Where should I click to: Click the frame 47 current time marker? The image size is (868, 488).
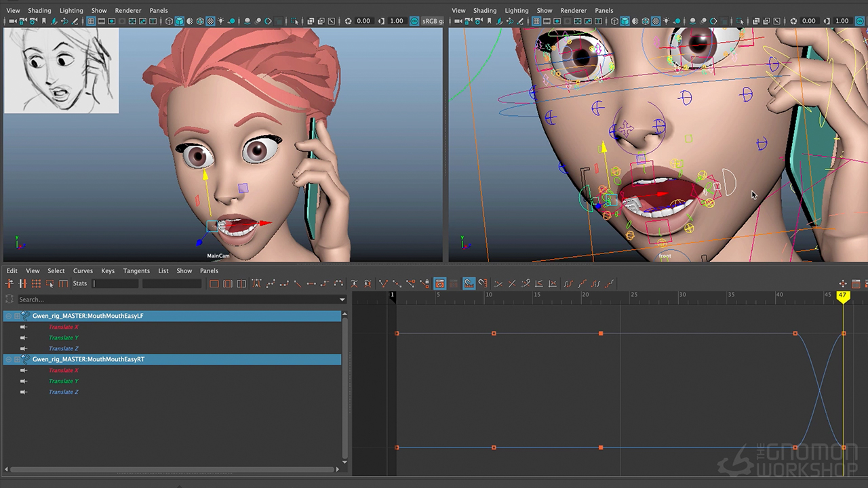(x=843, y=296)
